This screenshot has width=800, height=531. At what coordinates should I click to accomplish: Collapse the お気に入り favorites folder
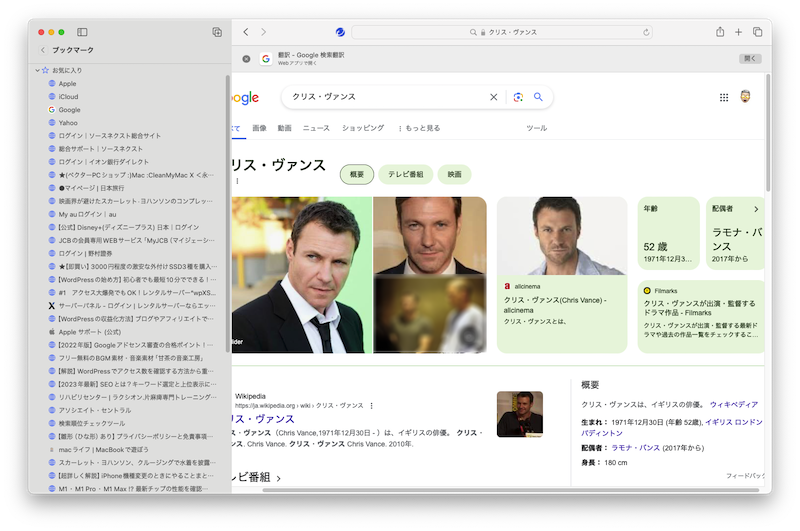36,71
